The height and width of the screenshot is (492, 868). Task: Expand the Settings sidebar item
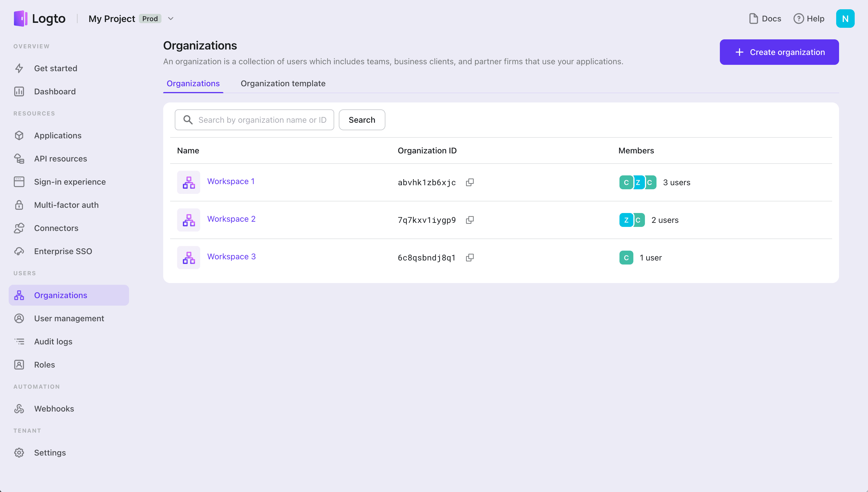(50, 453)
